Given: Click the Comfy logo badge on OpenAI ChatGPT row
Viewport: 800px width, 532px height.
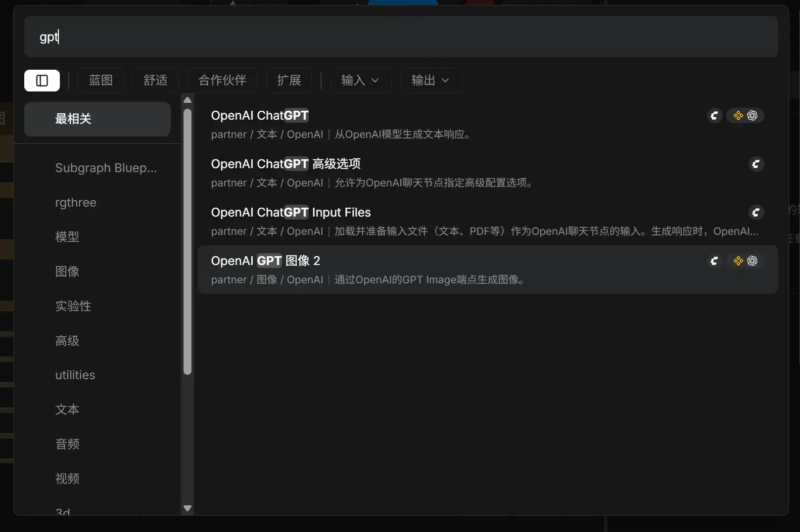Looking at the screenshot, I should (x=714, y=116).
